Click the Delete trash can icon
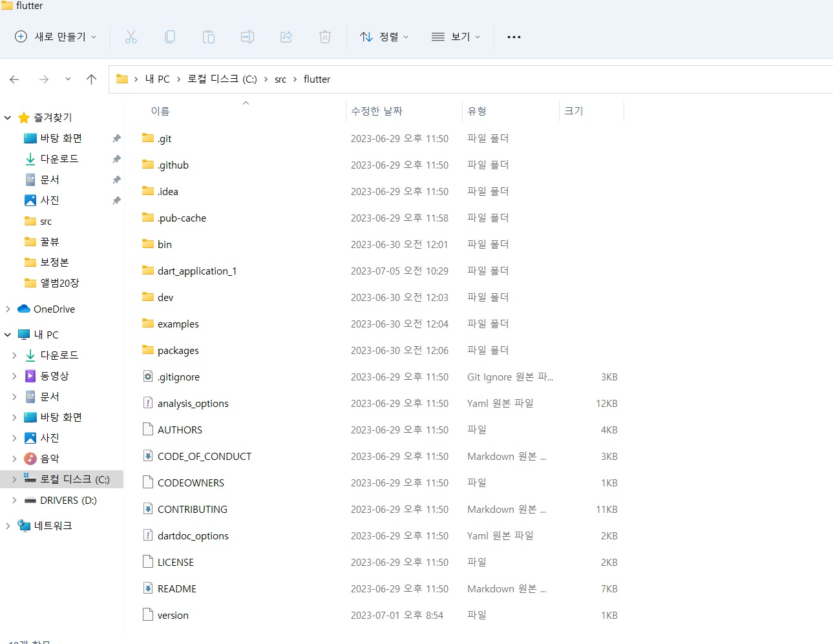Viewport: 833px width, 644px height. coord(325,37)
